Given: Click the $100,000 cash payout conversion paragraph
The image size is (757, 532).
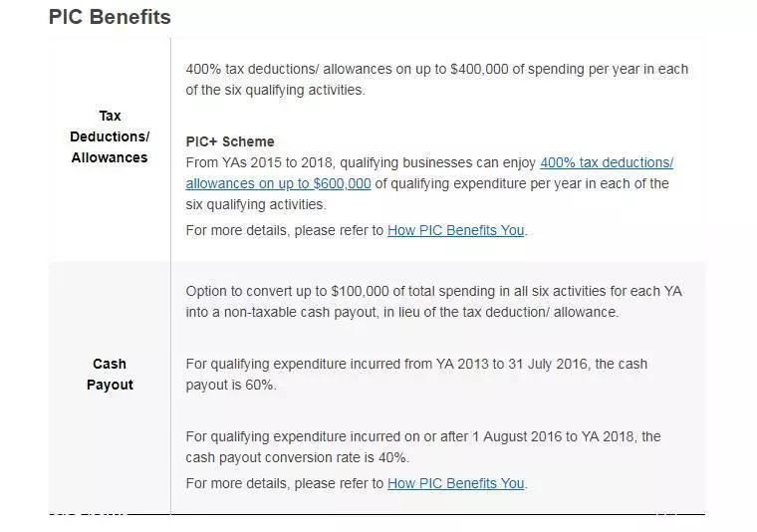Looking at the screenshot, I should pyautogui.click(x=434, y=302).
